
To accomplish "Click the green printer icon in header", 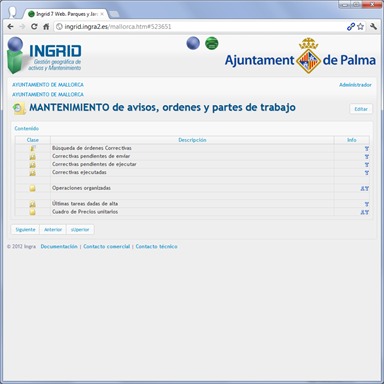I will pyautogui.click(x=211, y=43).
